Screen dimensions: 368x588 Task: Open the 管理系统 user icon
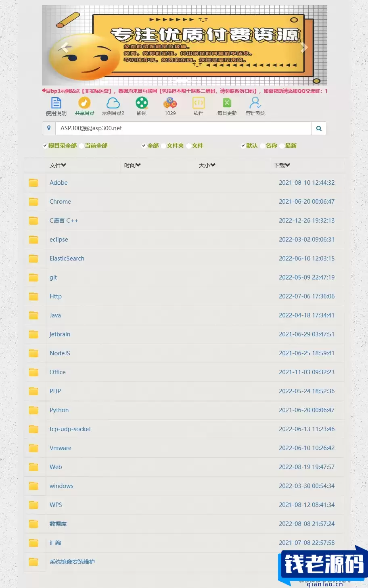pyautogui.click(x=255, y=103)
